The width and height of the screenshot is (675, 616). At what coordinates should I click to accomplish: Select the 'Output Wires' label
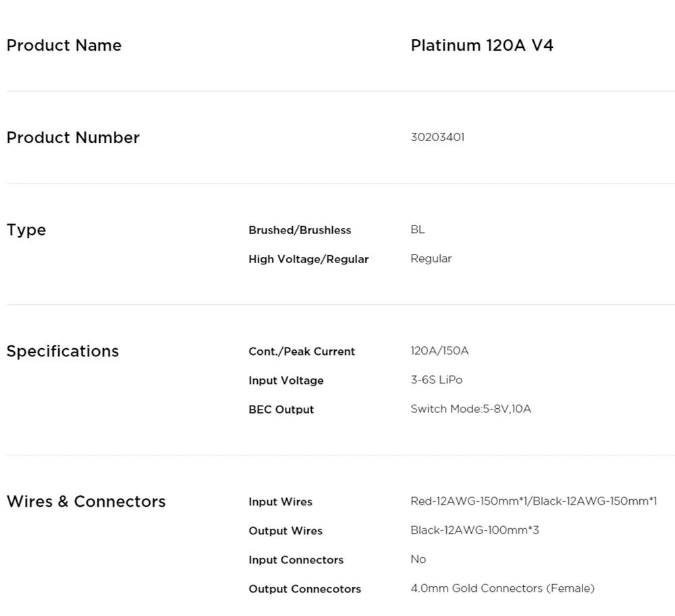(286, 531)
